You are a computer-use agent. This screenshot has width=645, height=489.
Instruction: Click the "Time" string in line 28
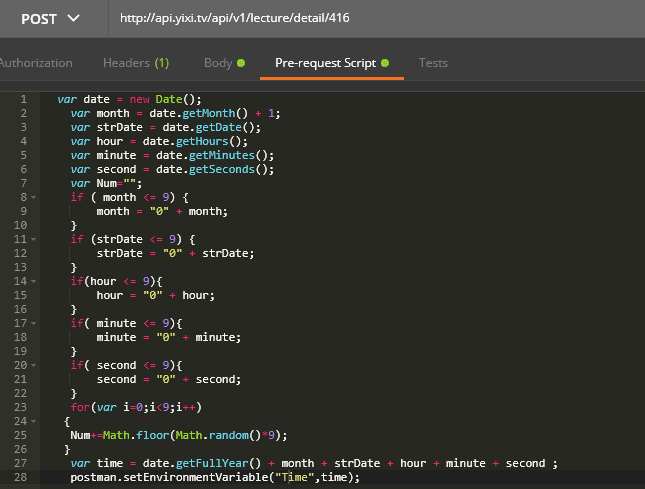click(x=295, y=477)
